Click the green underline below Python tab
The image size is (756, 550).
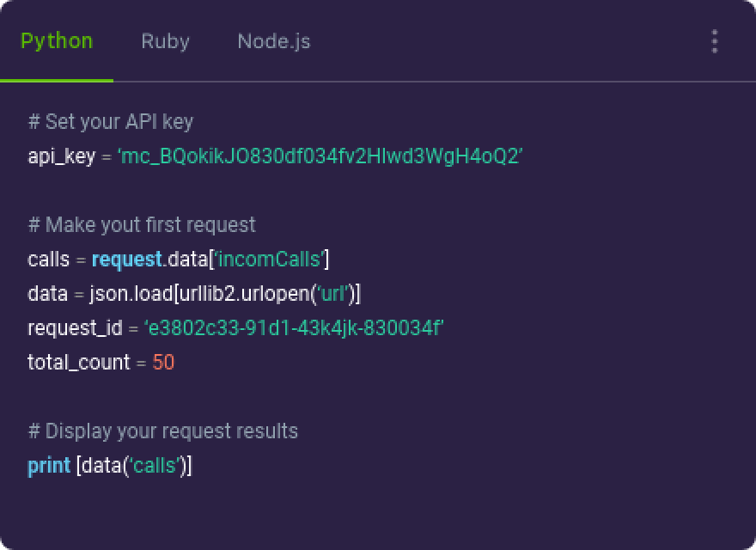[57, 82]
